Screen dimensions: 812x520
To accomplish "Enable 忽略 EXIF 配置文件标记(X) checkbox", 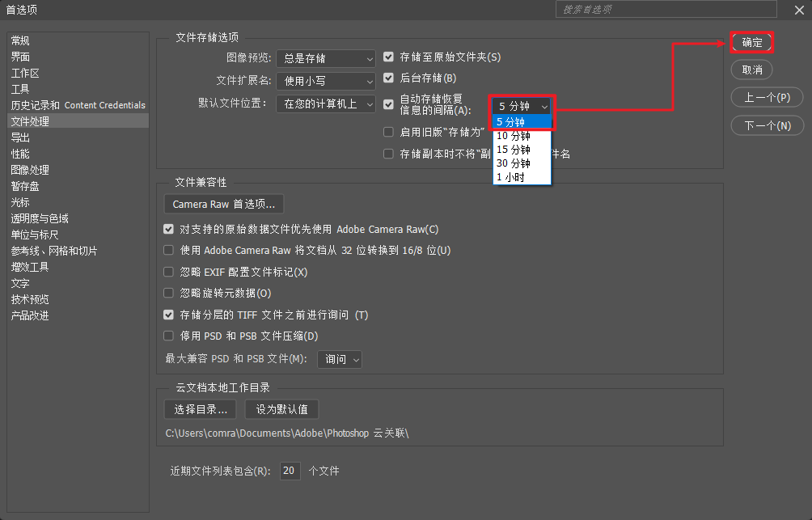I will point(168,272).
